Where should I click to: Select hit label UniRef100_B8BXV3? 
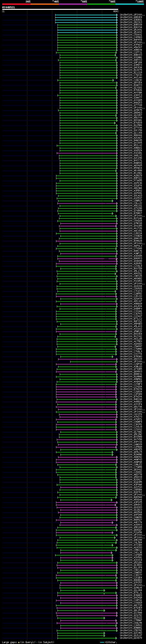[x=131, y=55]
